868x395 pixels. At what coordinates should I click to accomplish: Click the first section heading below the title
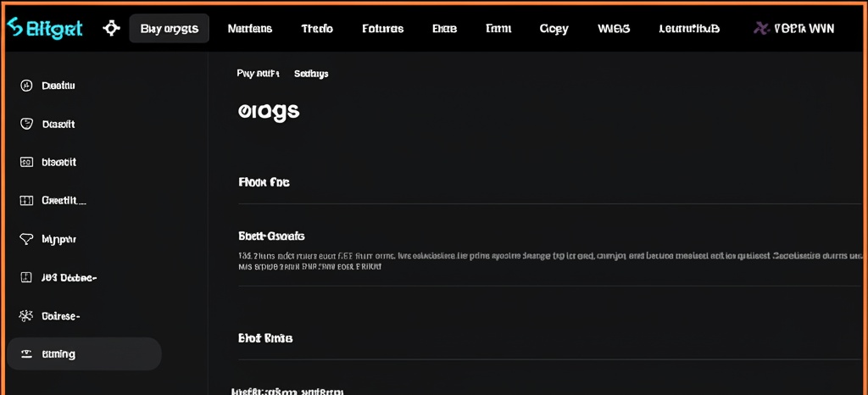pyautogui.click(x=264, y=182)
